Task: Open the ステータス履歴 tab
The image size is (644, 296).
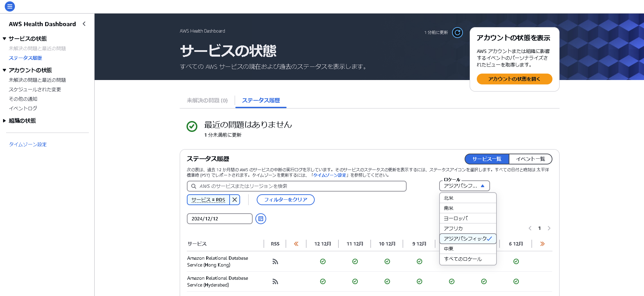Action: click(x=261, y=100)
